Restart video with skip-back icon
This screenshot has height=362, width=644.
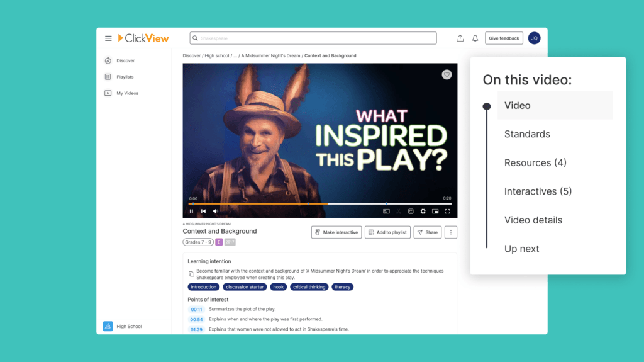tap(203, 212)
